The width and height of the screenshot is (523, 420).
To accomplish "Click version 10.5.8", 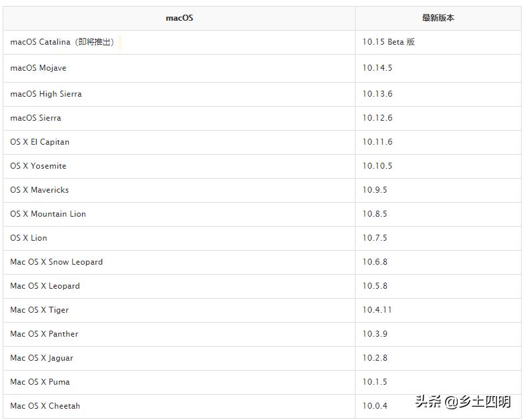I will click(x=375, y=286).
